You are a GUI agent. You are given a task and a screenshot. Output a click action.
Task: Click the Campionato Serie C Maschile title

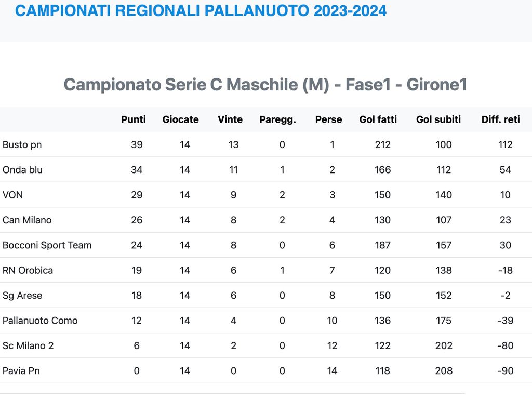(x=265, y=85)
